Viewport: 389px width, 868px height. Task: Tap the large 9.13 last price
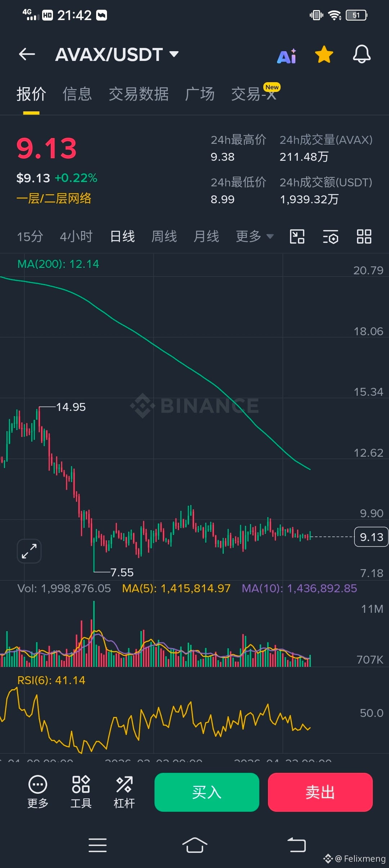(x=46, y=149)
